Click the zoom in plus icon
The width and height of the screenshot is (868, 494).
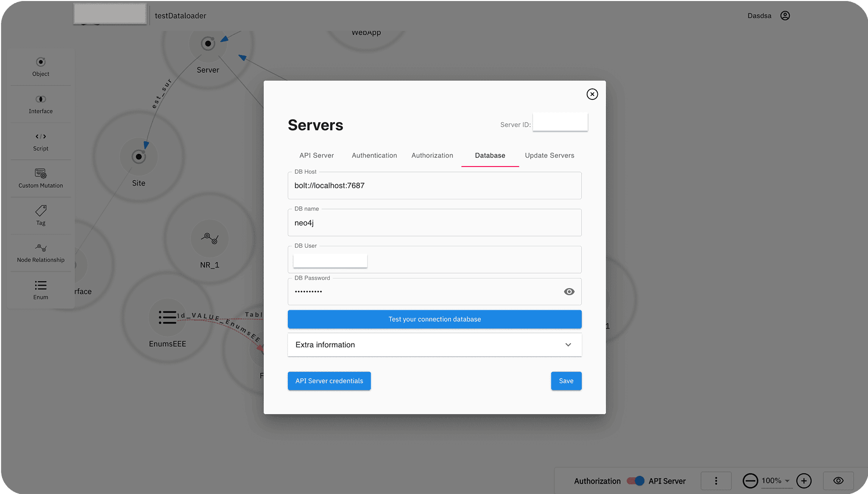click(804, 481)
